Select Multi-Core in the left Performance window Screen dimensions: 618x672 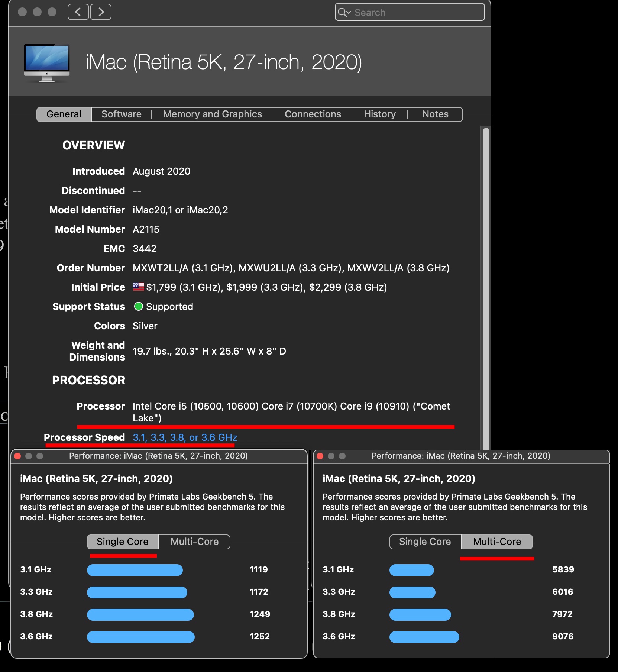195,542
